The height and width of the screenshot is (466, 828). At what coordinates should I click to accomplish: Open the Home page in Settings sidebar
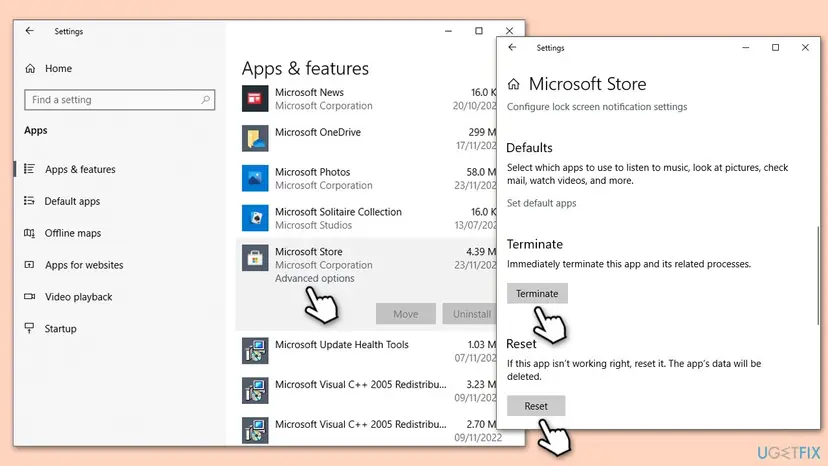(58, 69)
